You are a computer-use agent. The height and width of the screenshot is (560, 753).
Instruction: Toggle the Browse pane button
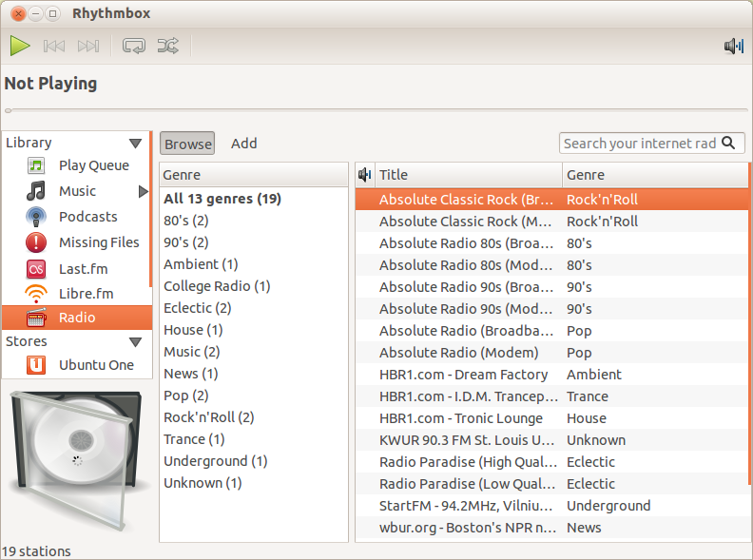(x=187, y=144)
